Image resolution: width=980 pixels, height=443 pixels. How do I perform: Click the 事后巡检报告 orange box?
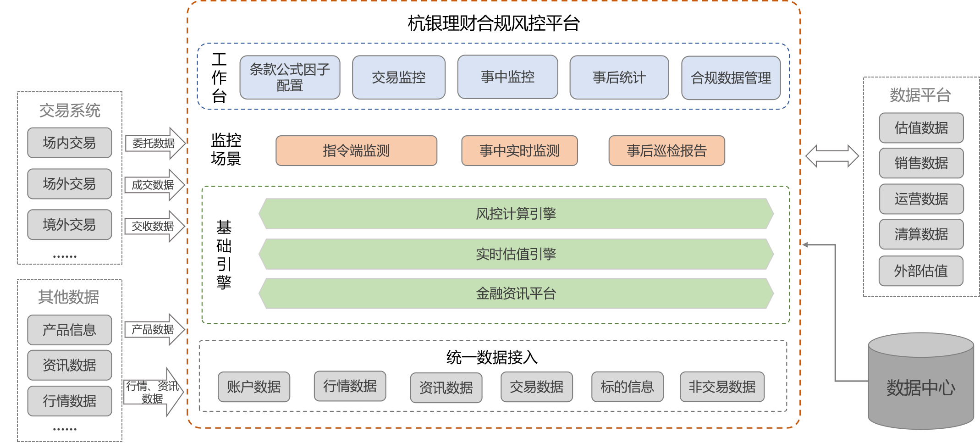tap(667, 150)
